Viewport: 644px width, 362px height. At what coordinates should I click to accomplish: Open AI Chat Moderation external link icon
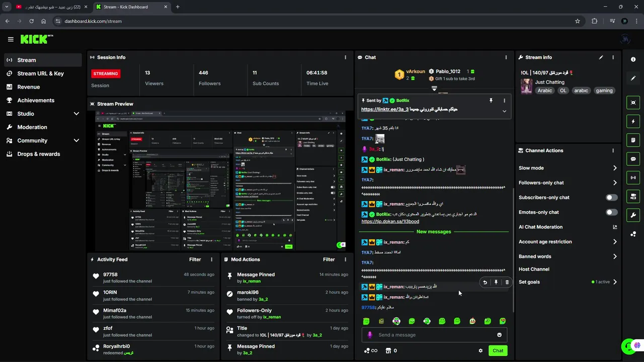click(x=615, y=227)
